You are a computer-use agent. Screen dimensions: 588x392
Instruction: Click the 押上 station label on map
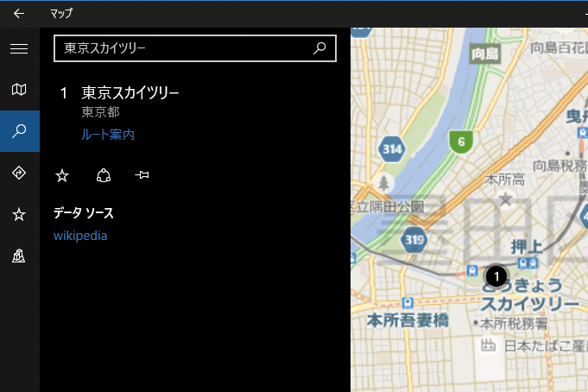(x=526, y=248)
